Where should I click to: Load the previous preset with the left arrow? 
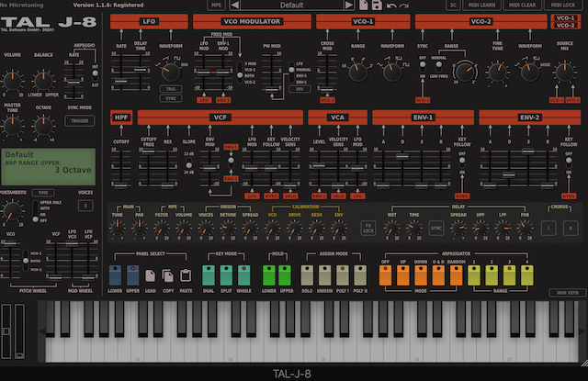coord(235,6)
